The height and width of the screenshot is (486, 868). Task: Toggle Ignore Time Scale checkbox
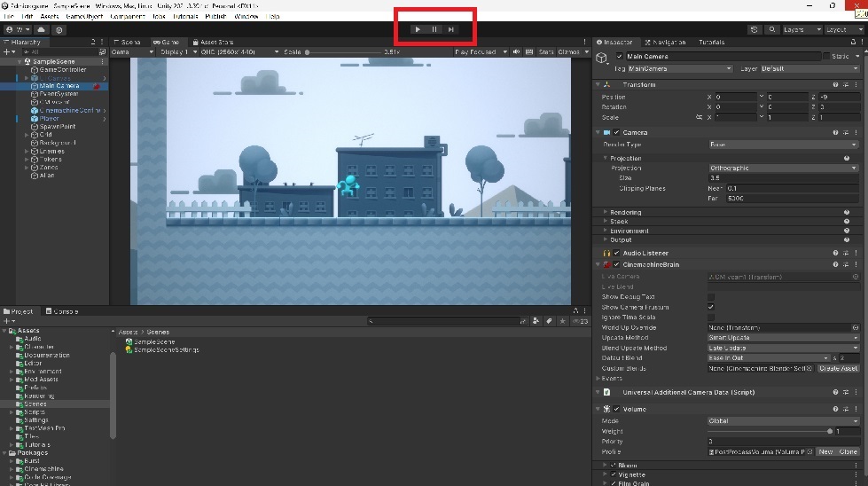pos(711,317)
